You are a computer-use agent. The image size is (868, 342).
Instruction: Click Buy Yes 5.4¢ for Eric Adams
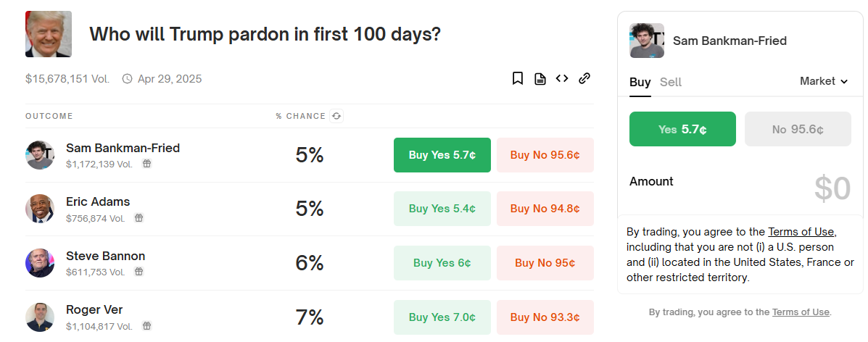click(x=442, y=209)
